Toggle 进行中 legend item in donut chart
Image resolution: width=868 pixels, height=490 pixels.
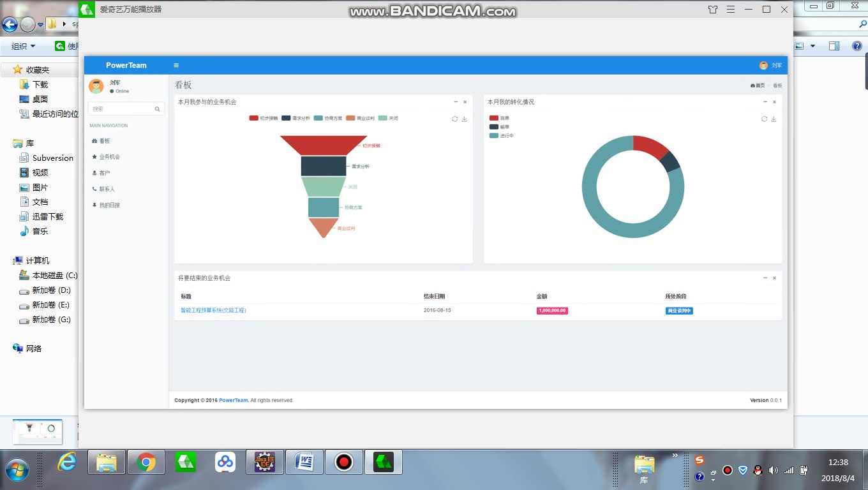(x=502, y=135)
